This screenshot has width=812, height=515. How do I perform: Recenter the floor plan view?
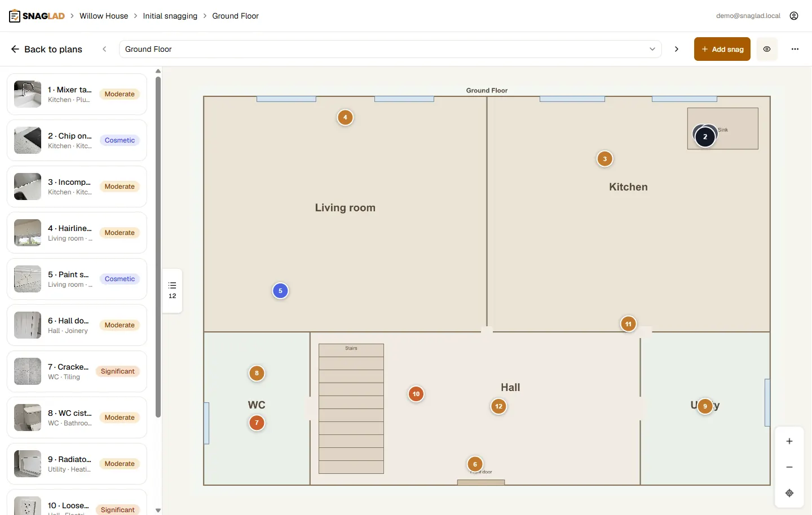click(x=789, y=493)
